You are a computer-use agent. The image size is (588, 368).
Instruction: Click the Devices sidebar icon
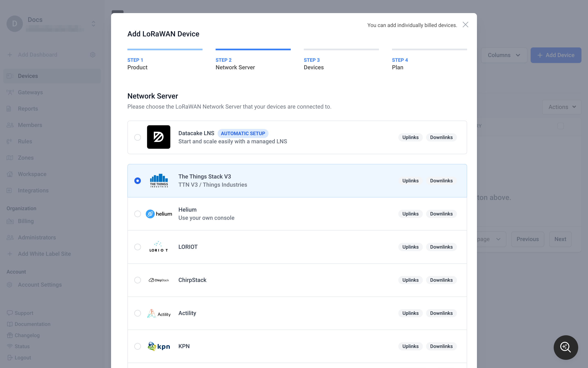point(10,76)
